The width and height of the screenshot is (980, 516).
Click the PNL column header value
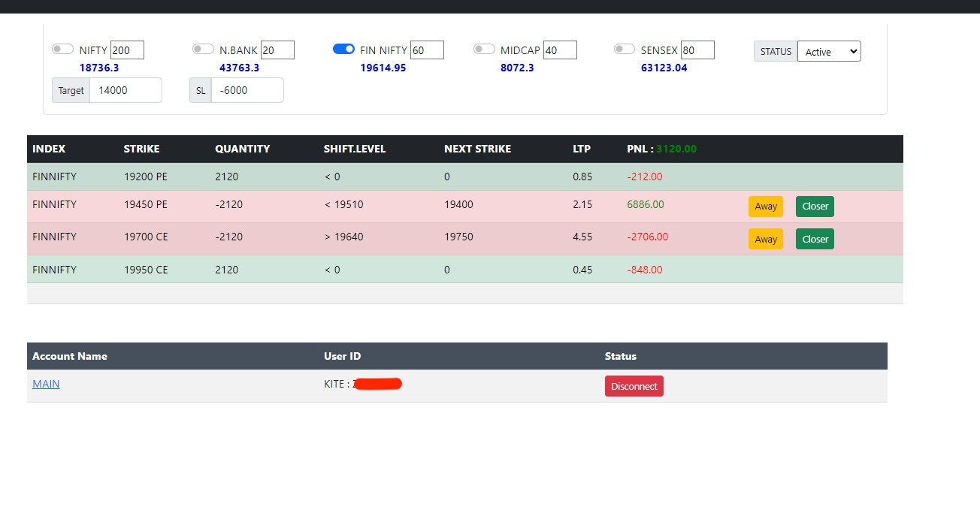coord(676,149)
